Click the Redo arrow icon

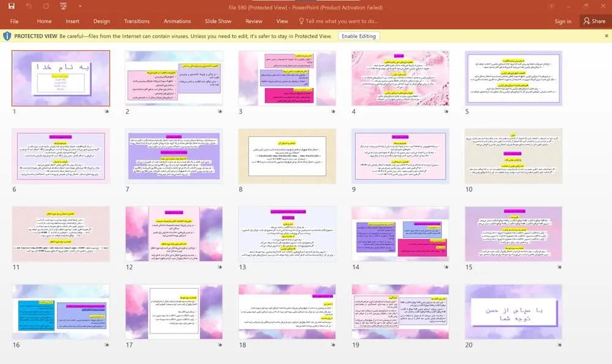(46, 6)
